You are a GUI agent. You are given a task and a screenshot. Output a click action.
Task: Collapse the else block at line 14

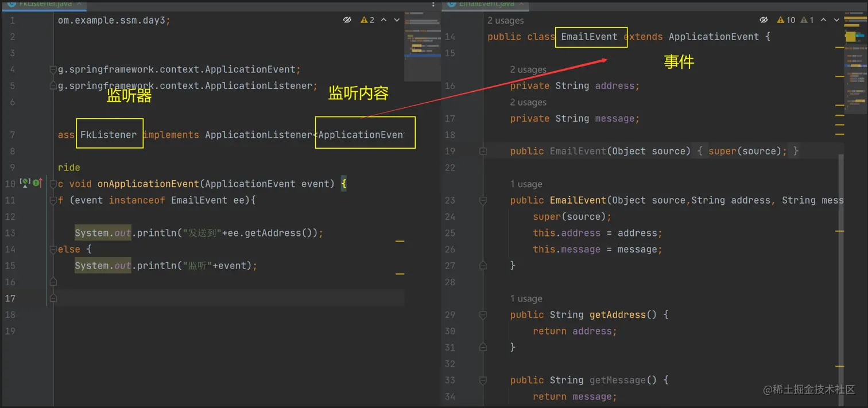(53, 249)
